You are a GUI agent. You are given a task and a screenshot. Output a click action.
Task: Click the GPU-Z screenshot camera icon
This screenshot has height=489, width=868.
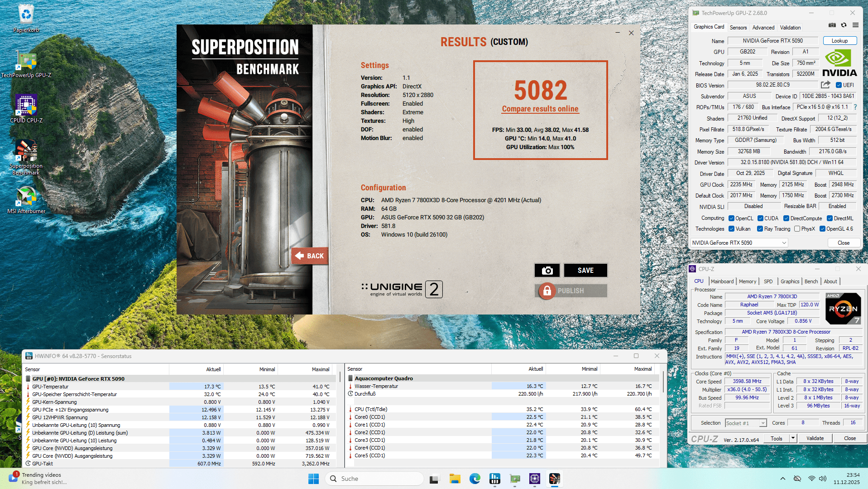(x=832, y=25)
